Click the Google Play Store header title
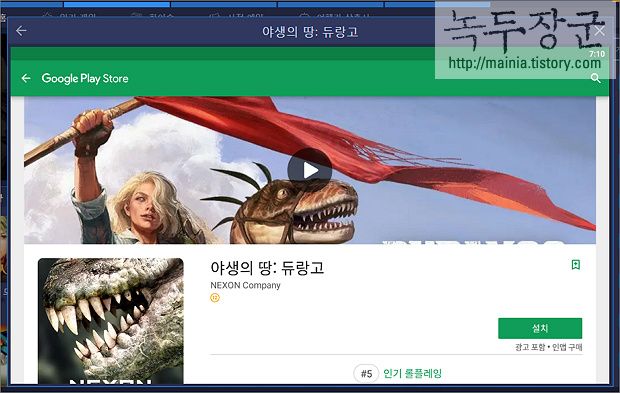Image resolution: width=620 pixels, height=393 pixels. [x=85, y=78]
